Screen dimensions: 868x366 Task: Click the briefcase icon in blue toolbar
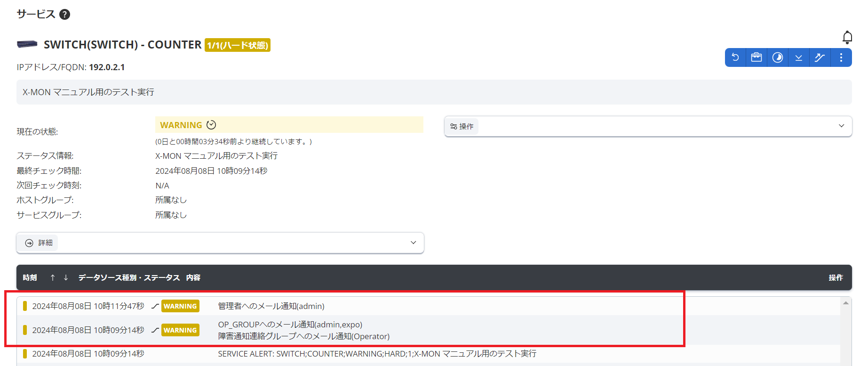[x=757, y=57]
